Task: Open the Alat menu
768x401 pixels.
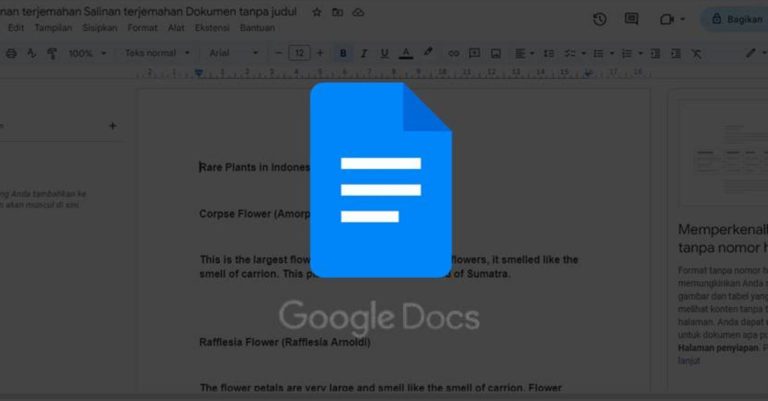Action: (x=176, y=28)
